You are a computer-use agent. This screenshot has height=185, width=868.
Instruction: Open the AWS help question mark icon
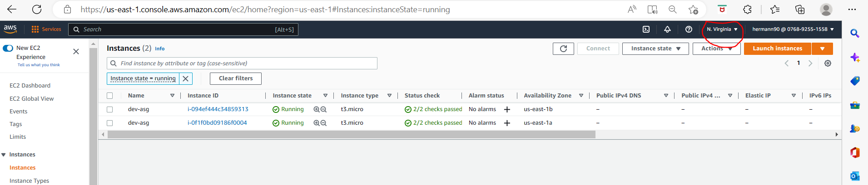click(x=689, y=29)
